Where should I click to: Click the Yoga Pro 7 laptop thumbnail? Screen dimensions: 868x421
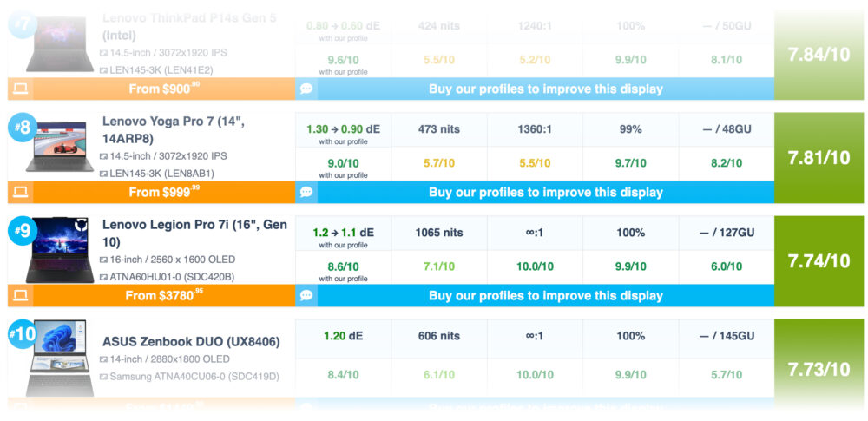pyautogui.click(x=60, y=146)
